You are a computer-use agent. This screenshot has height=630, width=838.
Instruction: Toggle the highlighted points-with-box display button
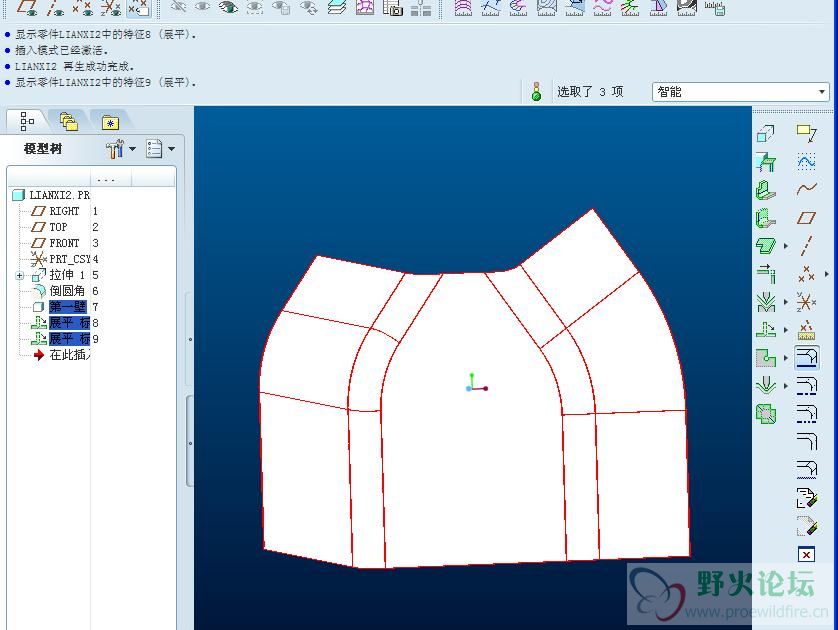point(138,7)
